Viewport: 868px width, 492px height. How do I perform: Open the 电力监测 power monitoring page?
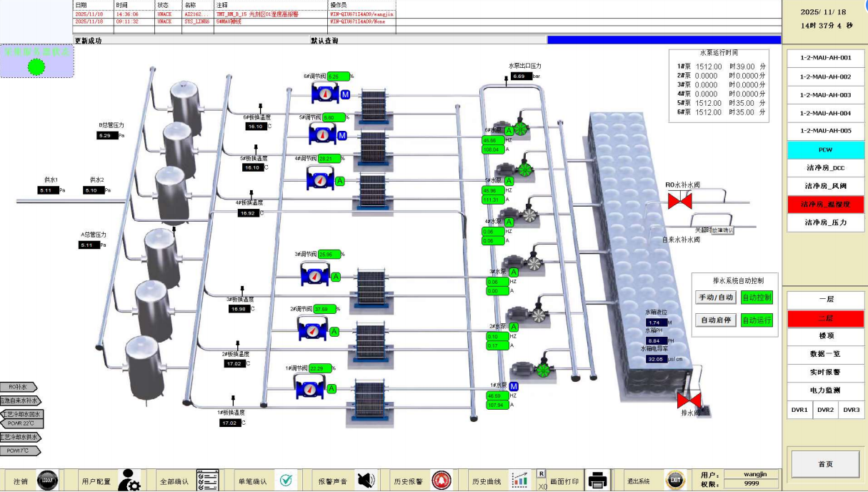[x=825, y=390]
